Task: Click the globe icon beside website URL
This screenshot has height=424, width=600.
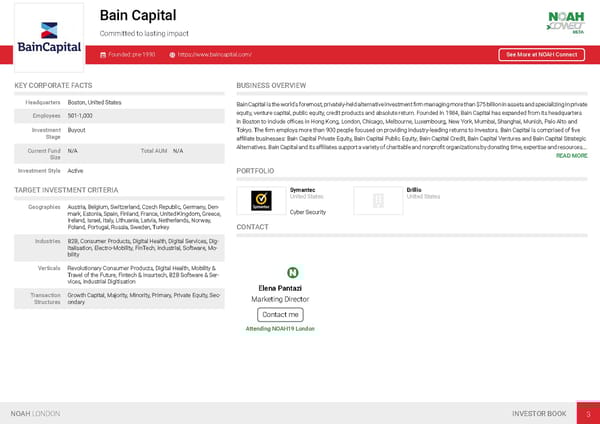Action: pos(172,54)
